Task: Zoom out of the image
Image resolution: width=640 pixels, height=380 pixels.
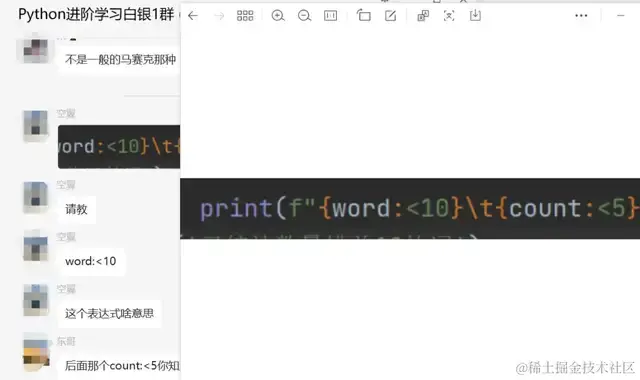Action: (x=304, y=16)
